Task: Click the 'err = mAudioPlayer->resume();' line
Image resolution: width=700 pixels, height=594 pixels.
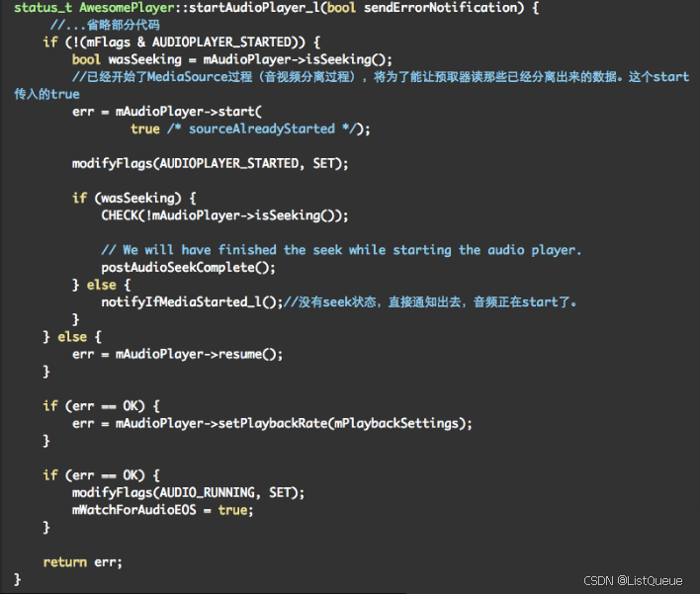Action: click(x=177, y=355)
